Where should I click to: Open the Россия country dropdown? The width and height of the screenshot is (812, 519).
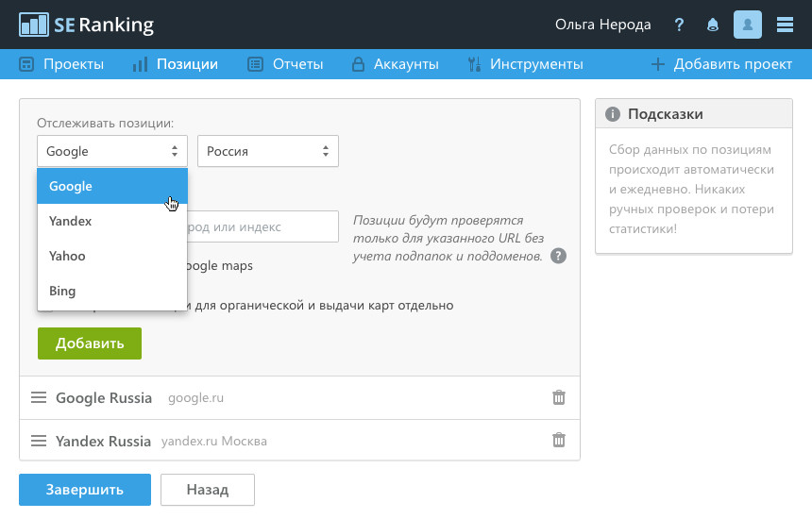[268, 151]
